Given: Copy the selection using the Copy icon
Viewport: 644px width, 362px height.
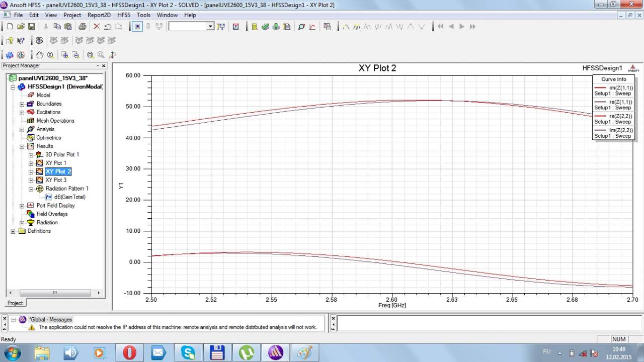Looking at the screenshot, I should point(57,26).
